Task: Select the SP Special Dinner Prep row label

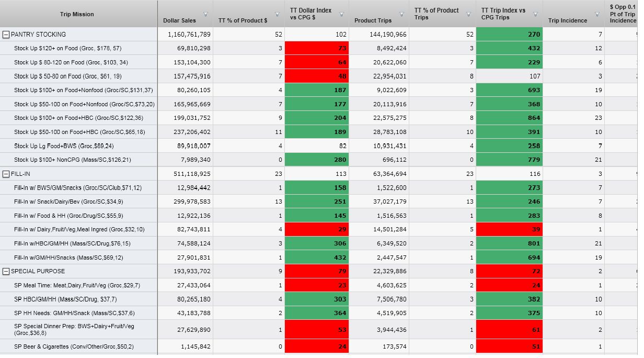Action: pyautogui.click(x=74, y=329)
